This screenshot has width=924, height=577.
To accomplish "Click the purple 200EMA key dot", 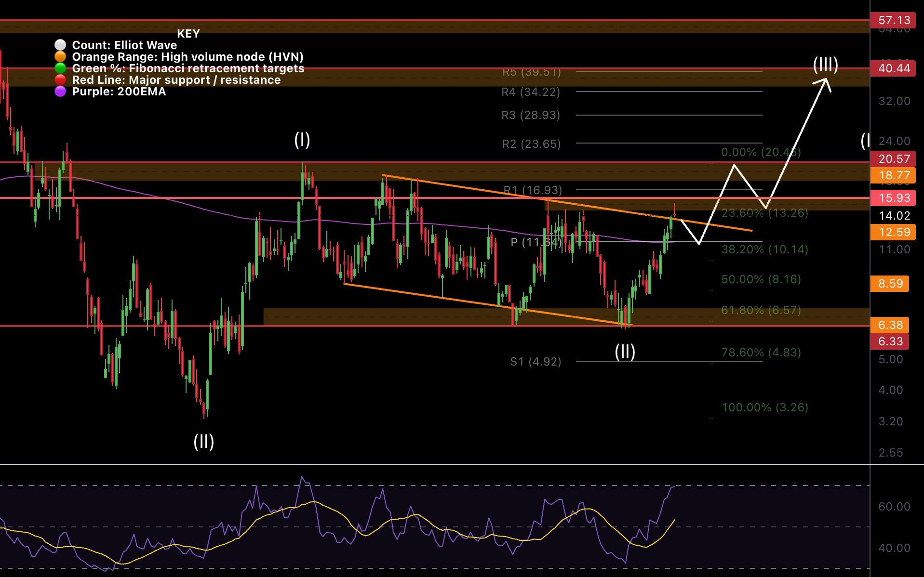I will [x=60, y=92].
